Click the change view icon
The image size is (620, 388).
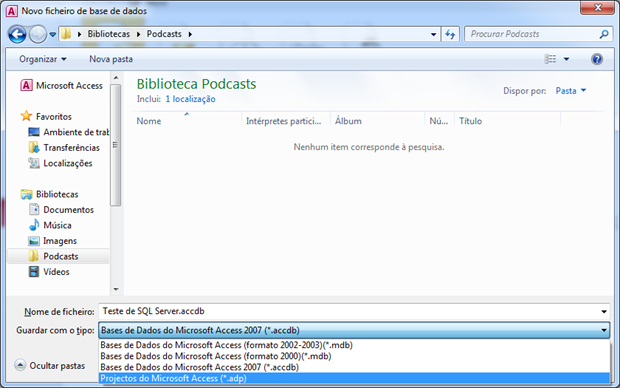coord(550,59)
